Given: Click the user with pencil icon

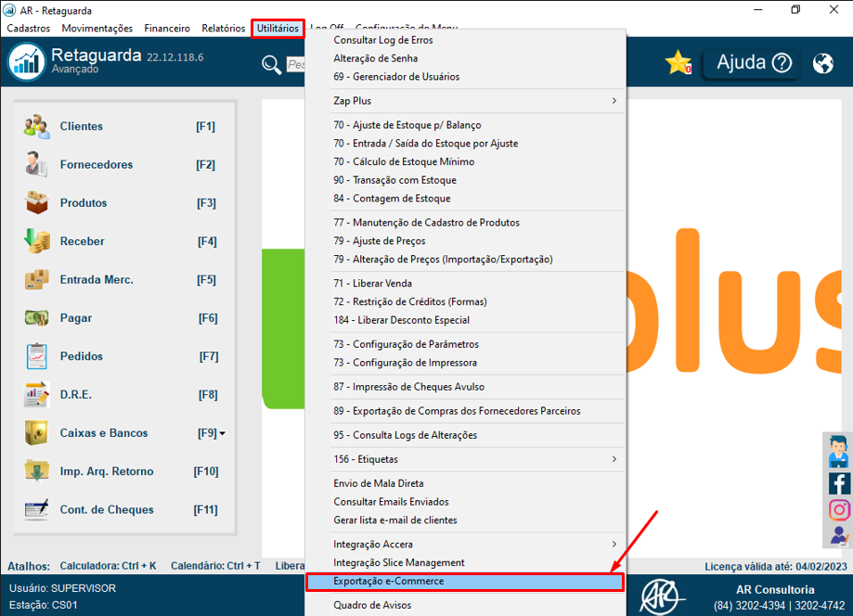Looking at the screenshot, I should [x=839, y=535].
